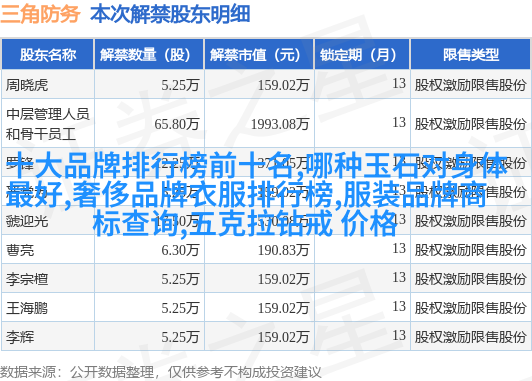This screenshot has height=381, width=532.
Task: Click the 股东名称 column header
Action: pos(48,55)
